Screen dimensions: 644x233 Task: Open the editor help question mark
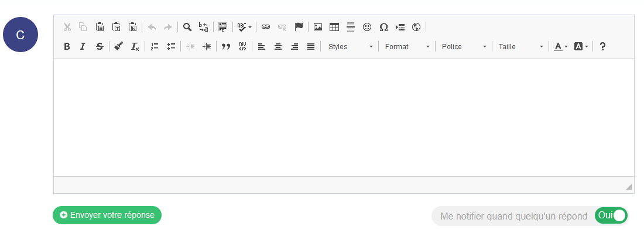(x=602, y=46)
